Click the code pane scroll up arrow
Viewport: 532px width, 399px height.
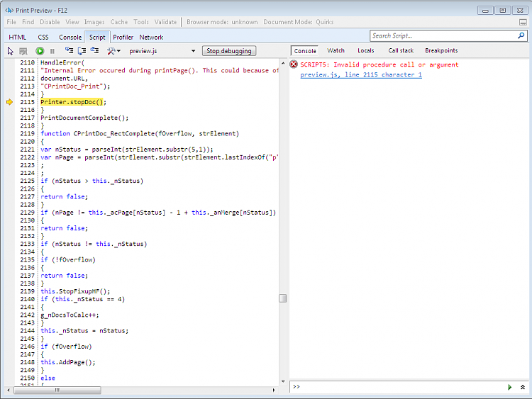pos(283,63)
